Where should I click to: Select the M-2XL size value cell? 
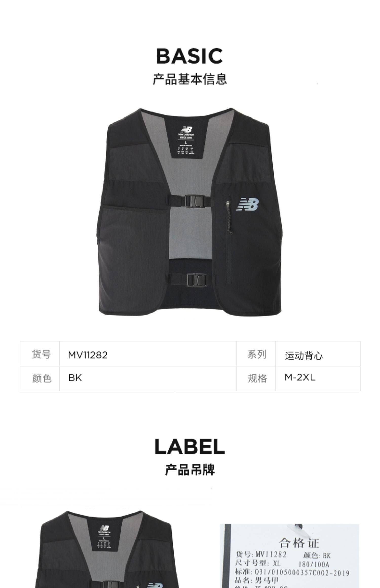[318, 379]
